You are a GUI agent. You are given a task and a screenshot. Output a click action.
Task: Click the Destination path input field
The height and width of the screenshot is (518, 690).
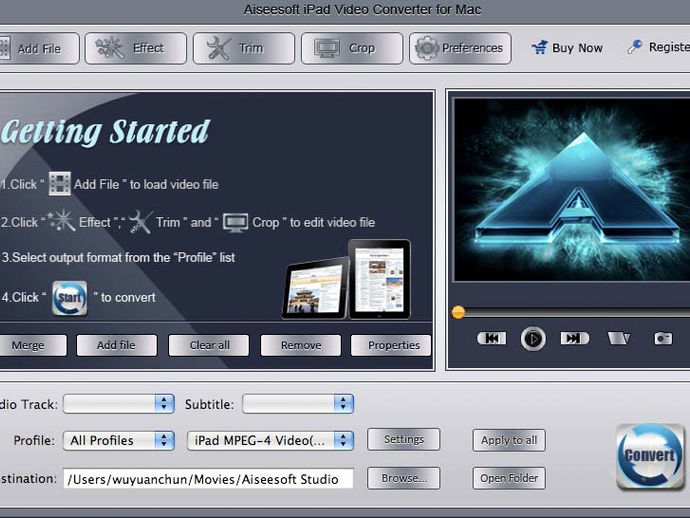[208, 479]
